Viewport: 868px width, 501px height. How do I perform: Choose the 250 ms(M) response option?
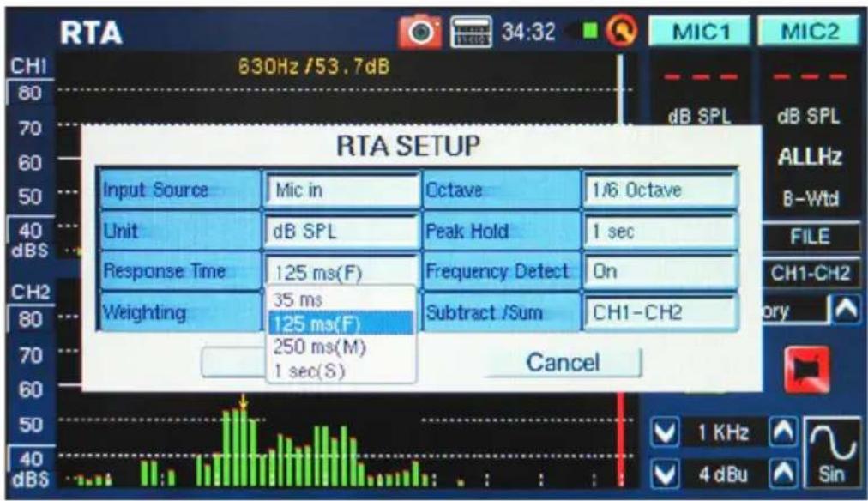pyautogui.click(x=341, y=347)
